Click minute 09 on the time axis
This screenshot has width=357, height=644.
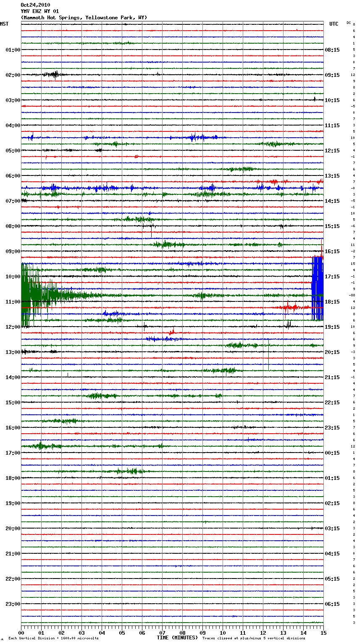202,633
